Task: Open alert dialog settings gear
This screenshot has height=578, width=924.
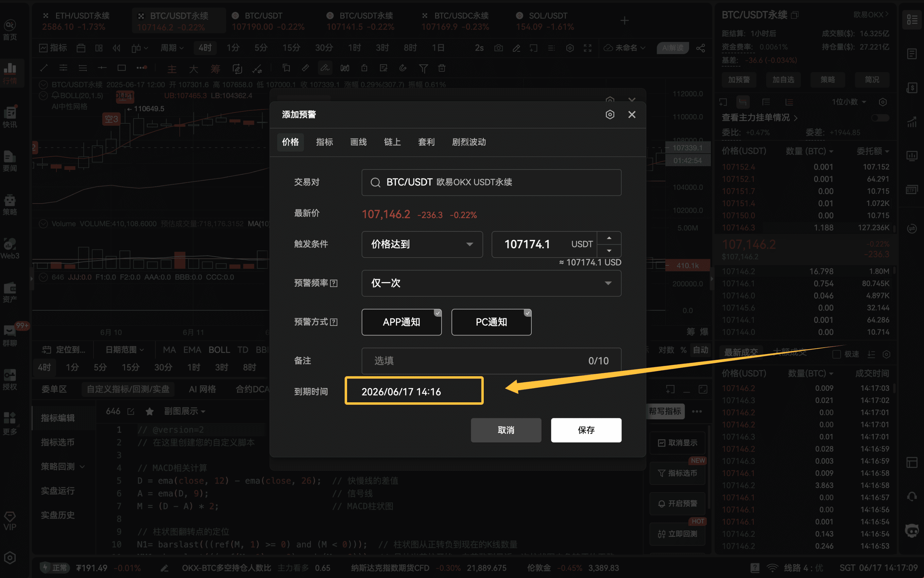Action: [610, 115]
